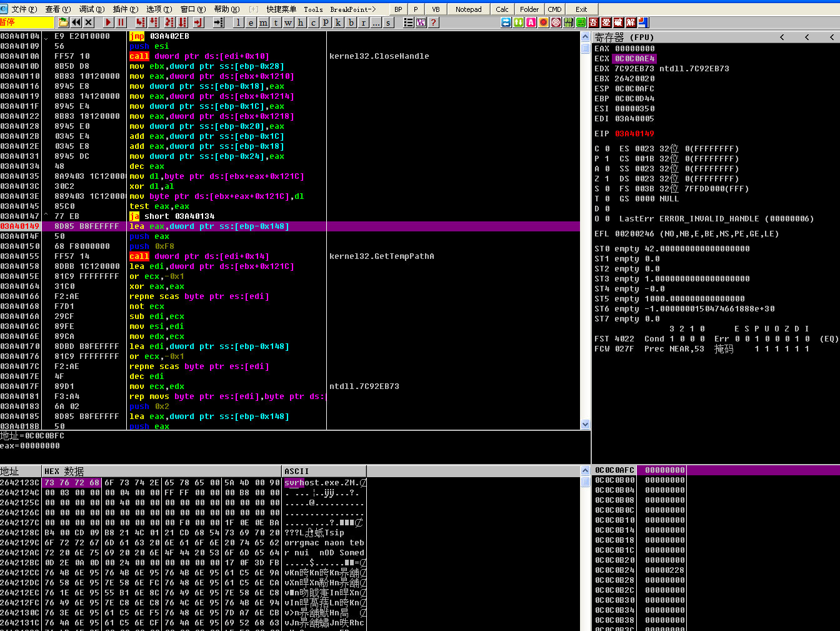Click the HEX 数据 column header
This screenshot has width=840, height=631.
click(161, 472)
